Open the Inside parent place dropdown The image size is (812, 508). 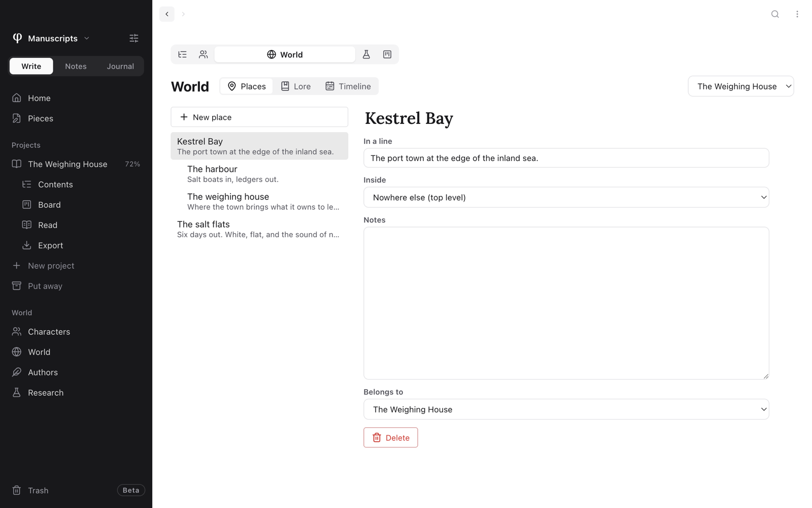coord(566,197)
